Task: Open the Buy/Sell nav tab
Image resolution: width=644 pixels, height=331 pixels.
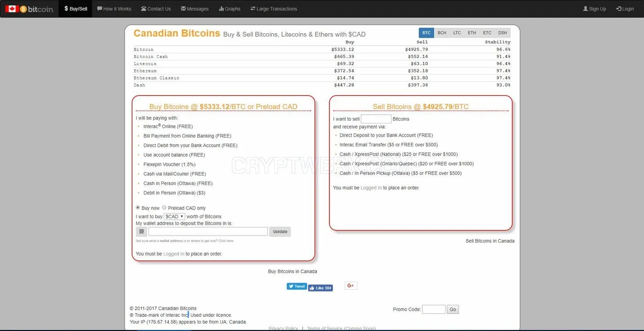Action: [x=75, y=9]
